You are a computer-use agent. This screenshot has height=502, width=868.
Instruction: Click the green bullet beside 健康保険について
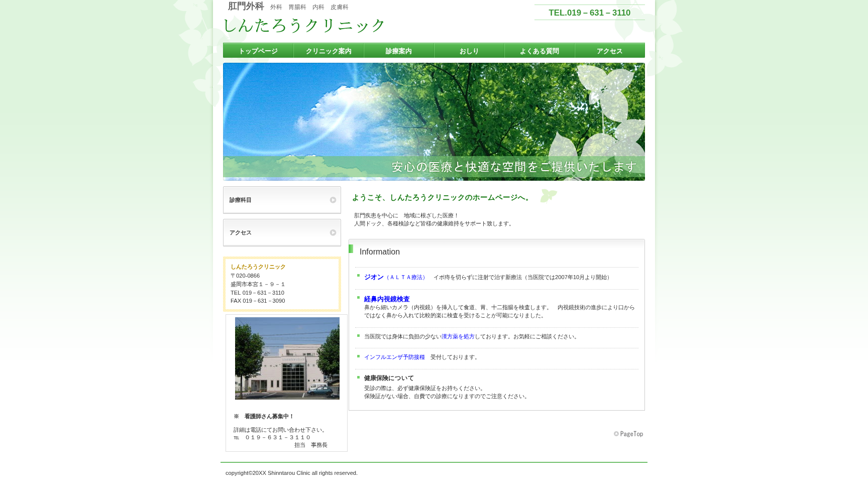click(x=358, y=376)
